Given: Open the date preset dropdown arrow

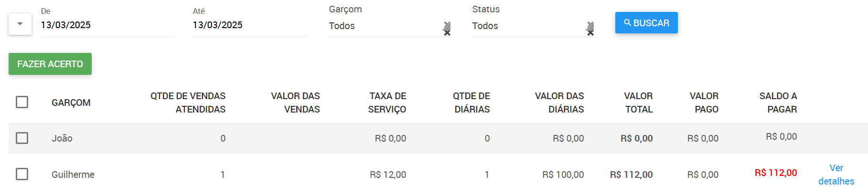Looking at the screenshot, I should pyautogui.click(x=20, y=24).
